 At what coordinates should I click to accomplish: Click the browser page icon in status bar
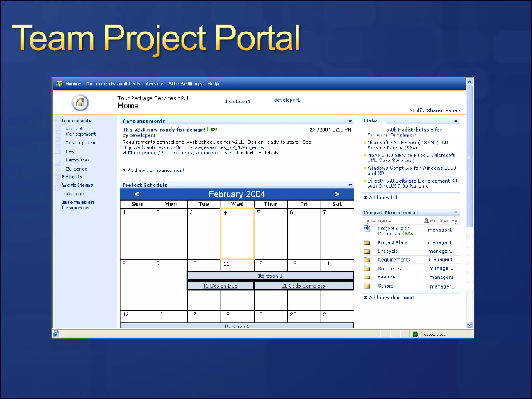tap(56, 334)
